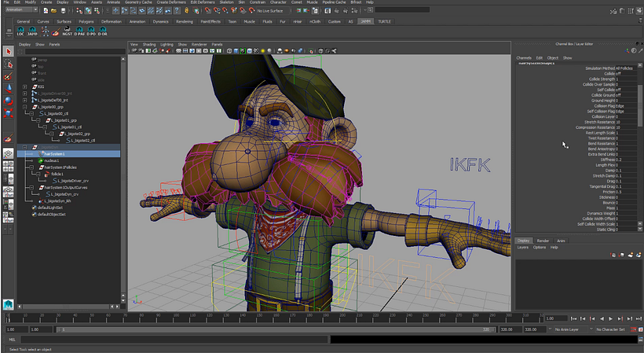Click the Lasso select tool
The height and width of the screenshot is (353, 644).
(x=8, y=64)
